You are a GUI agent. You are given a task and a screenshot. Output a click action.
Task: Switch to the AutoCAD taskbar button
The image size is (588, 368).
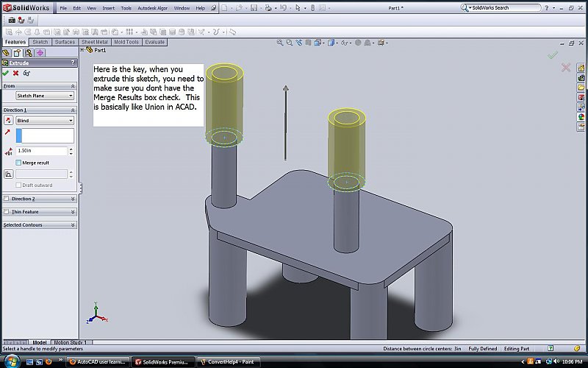pyautogui.click(x=98, y=361)
